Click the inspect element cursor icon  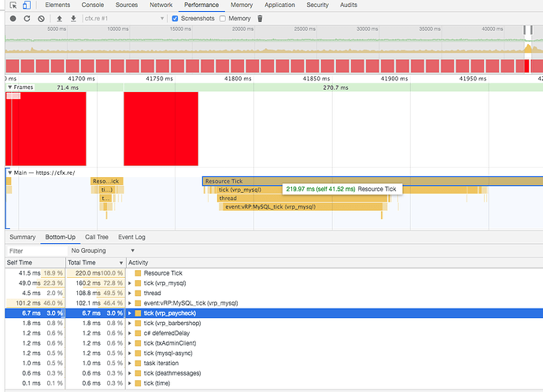pyautogui.click(x=13, y=6)
